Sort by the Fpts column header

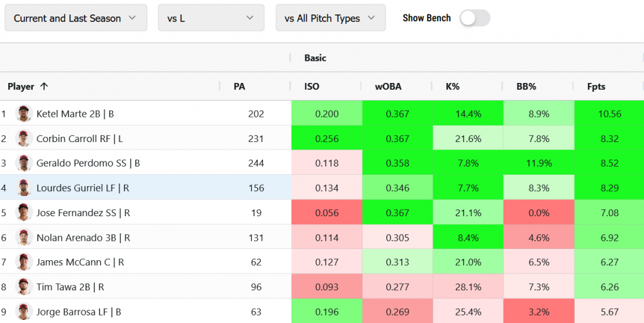pos(596,87)
